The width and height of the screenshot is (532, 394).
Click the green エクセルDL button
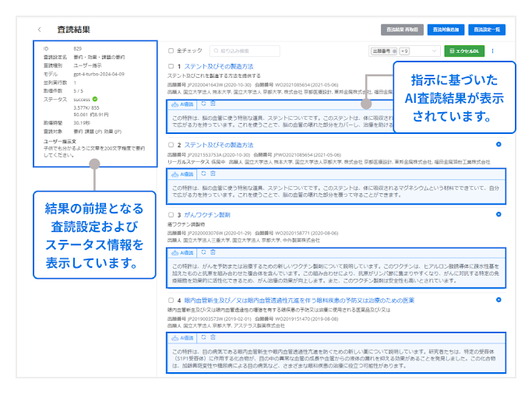pos(465,51)
